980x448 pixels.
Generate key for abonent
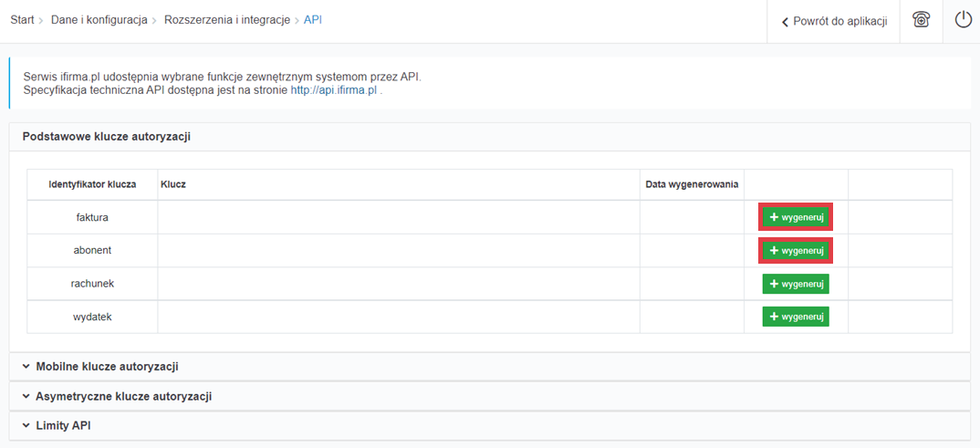tap(796, 250)
